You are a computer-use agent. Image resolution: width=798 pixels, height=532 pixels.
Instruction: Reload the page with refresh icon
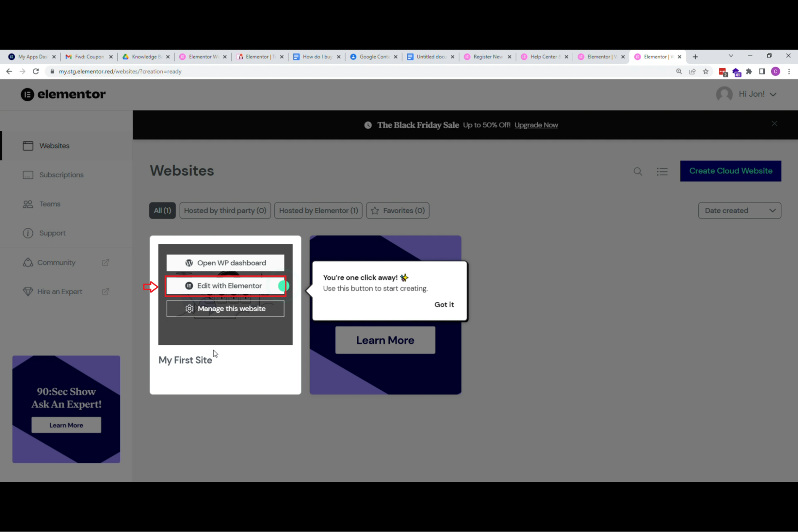[x=36, y=71]
